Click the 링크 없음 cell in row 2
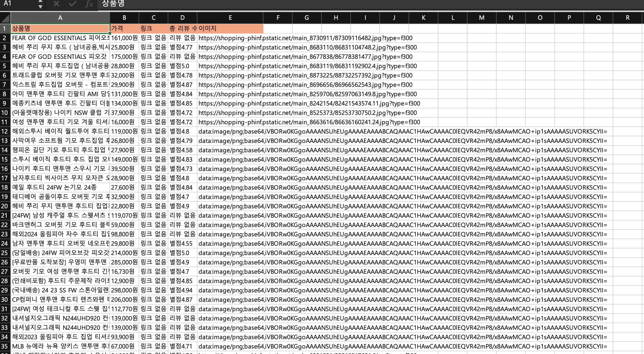 coord(153,38)
